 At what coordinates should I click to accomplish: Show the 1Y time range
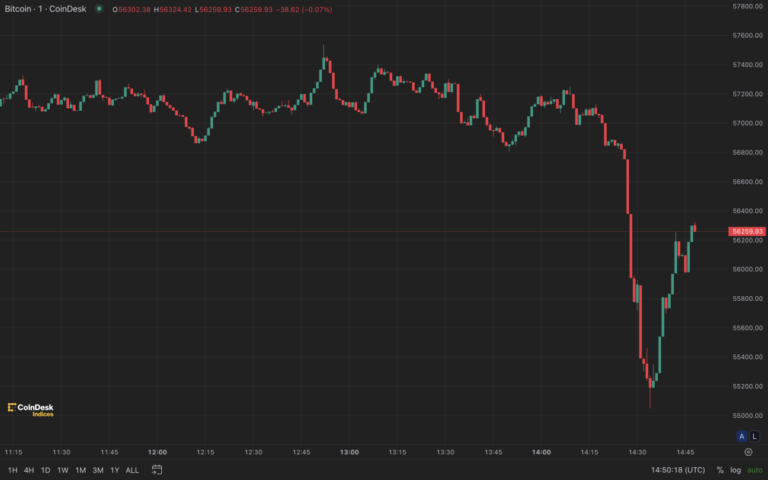pyautogui.click(x=114, y=469)
